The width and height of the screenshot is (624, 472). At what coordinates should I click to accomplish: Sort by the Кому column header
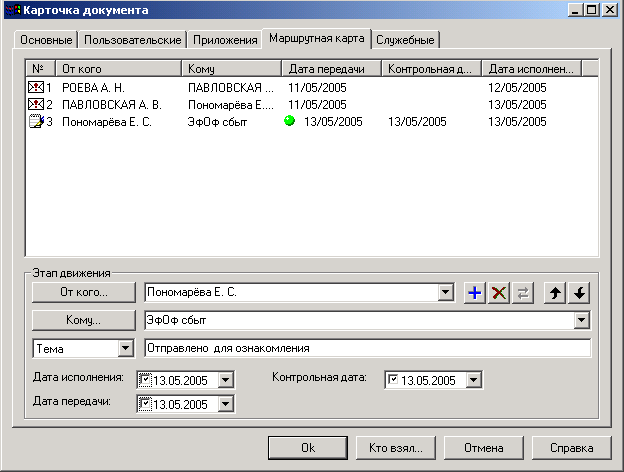tap(232, 68)
